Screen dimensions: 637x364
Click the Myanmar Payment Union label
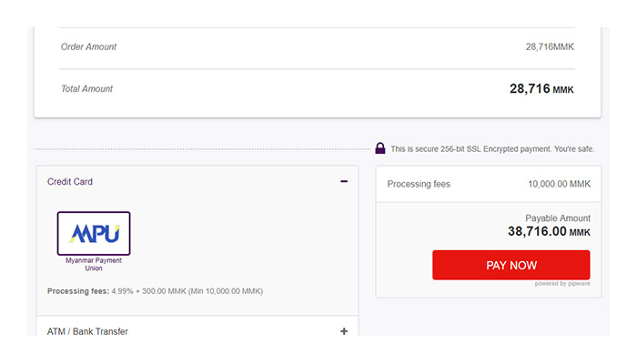coord(94,264)
